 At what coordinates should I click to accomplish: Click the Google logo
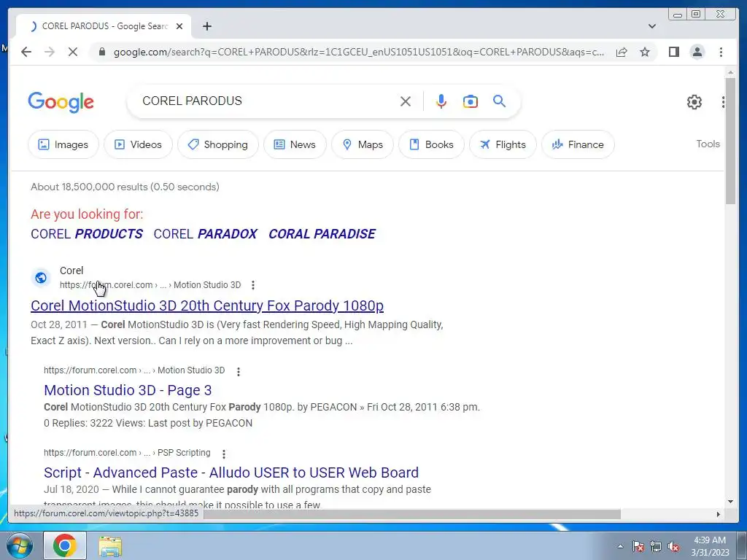(61, 102)
